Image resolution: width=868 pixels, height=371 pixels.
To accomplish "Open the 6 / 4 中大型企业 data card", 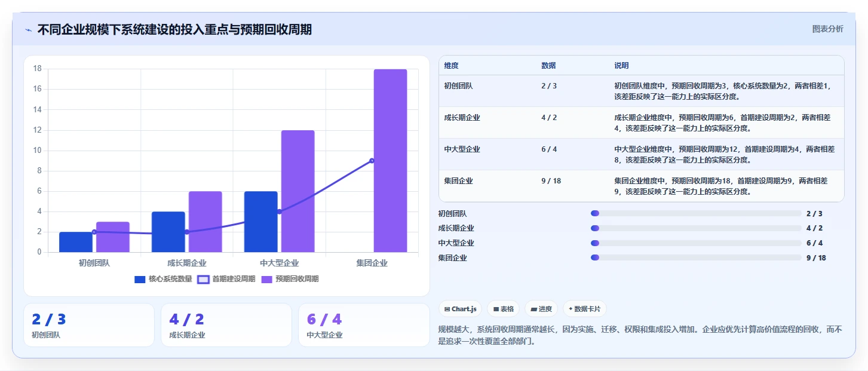I will pos(364,325).
